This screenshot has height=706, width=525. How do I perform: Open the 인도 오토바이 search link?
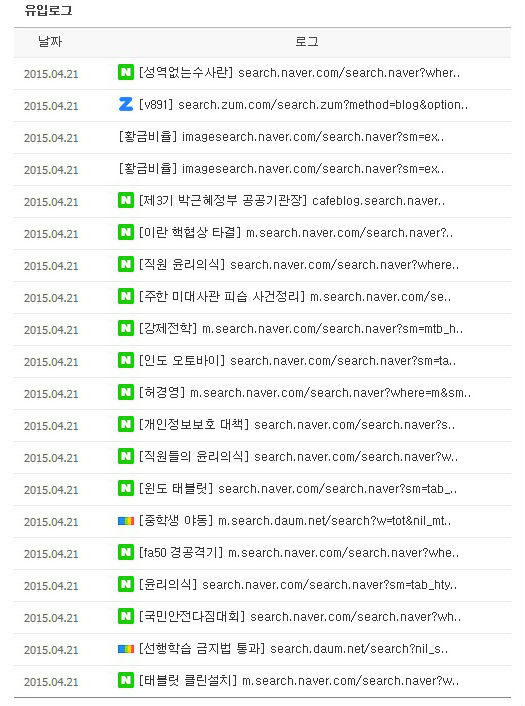tap(297, 360)
